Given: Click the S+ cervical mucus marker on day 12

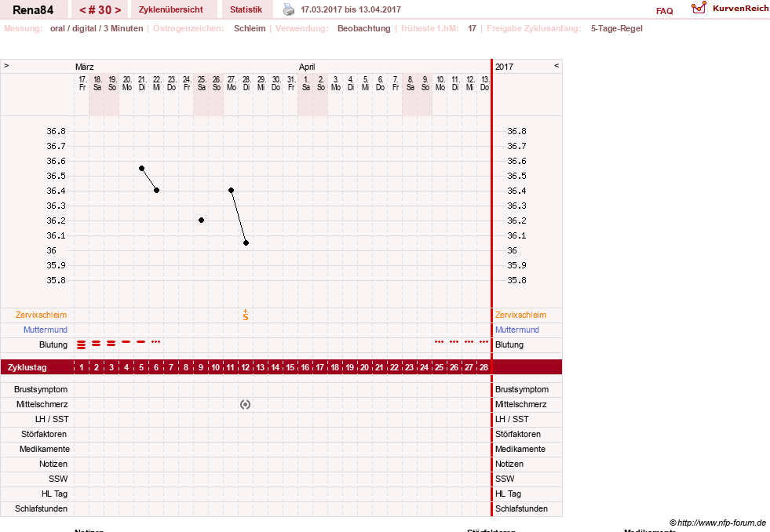Looking at the screenshot, I should click(246, 315).
